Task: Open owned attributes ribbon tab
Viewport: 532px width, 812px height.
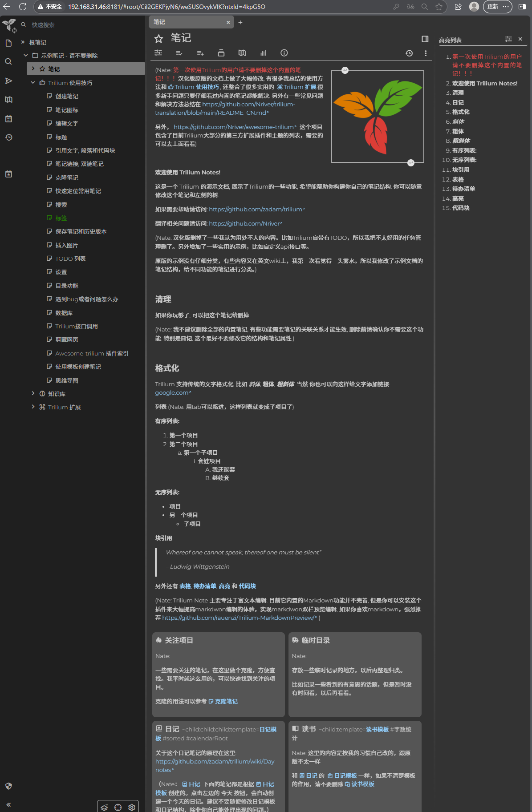Action: point(179,53)
